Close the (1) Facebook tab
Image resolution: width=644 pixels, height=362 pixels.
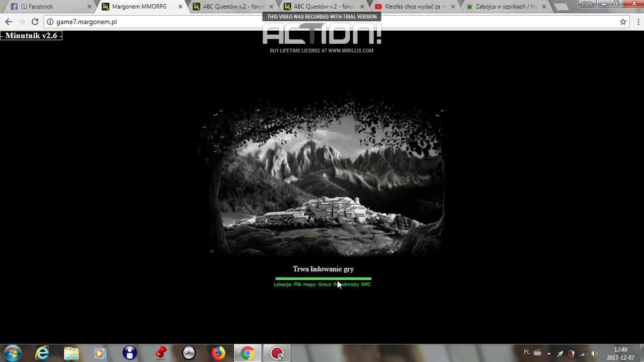pos(90,7)
